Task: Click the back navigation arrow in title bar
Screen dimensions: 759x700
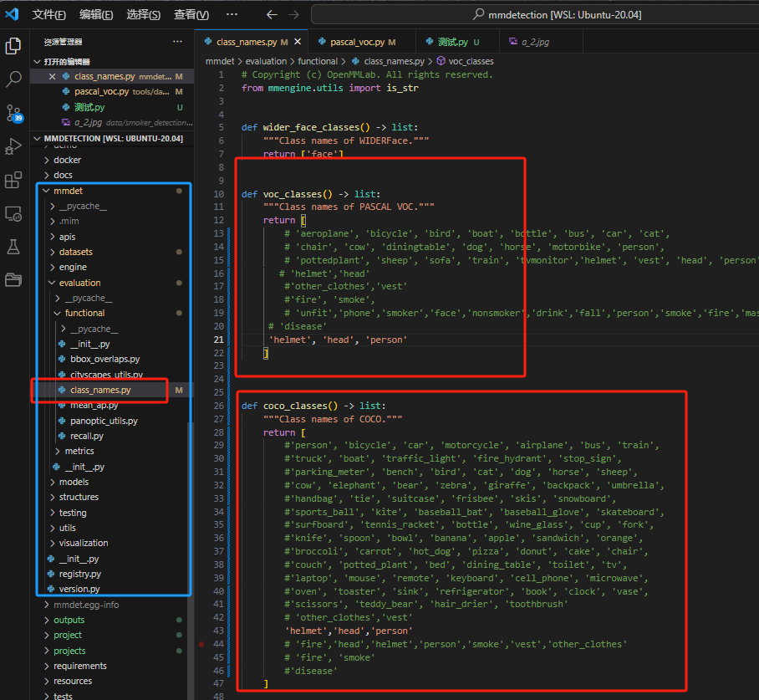Action: [271, 14]
